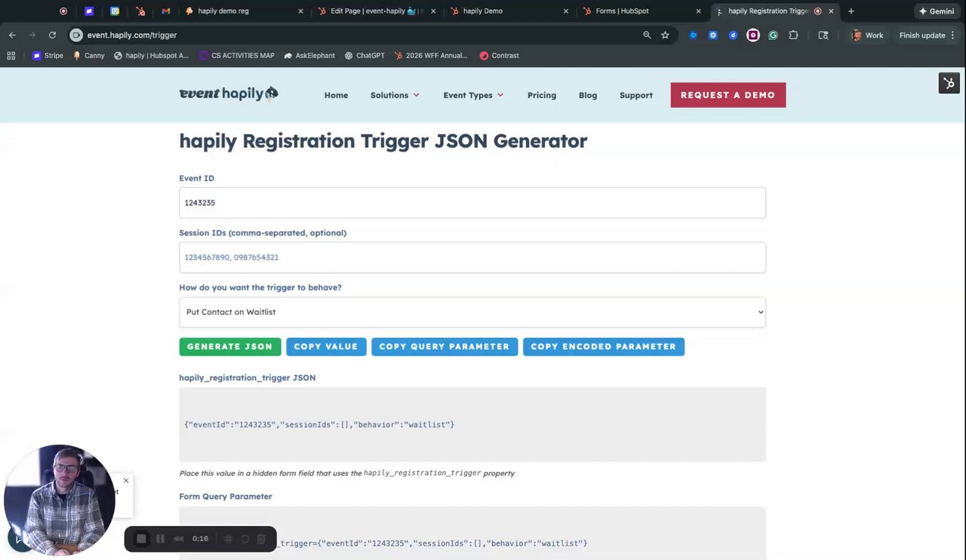Expand the Event Types navigation dropdown

[x=473, y=95]
